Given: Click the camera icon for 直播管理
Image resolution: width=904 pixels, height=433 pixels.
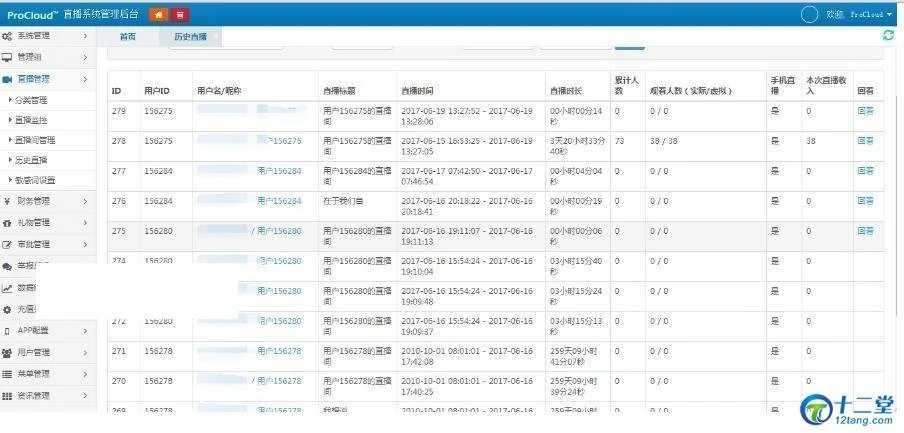Looking at the screenshot, I should pos(7,79).
